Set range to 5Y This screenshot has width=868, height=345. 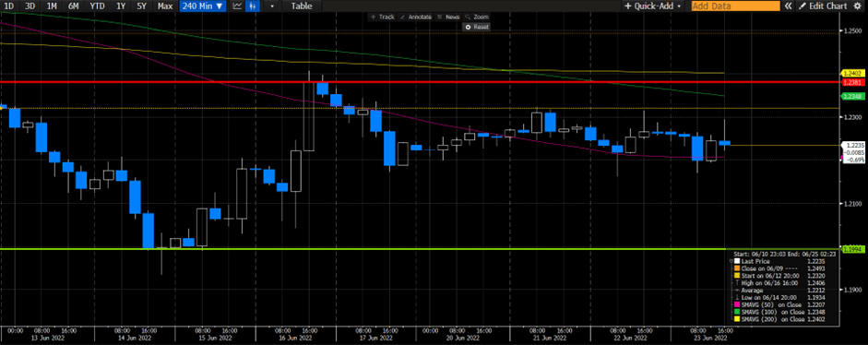pyautogui.click(x=142, y=6)
